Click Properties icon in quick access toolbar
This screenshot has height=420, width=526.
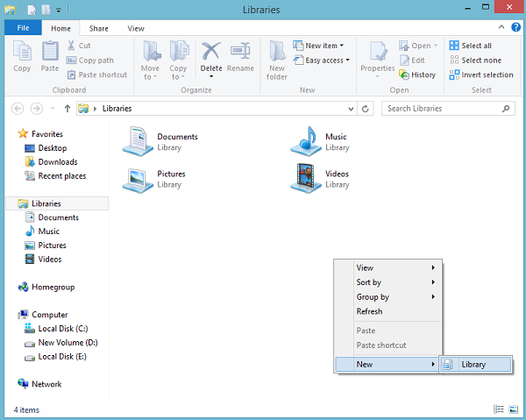point(32,10)
